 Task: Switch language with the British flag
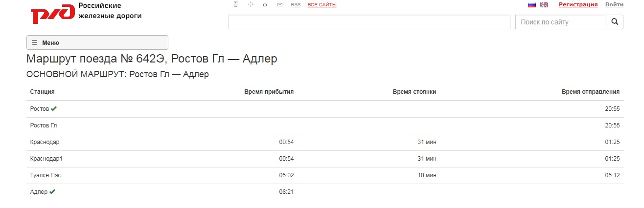coord(544,5)
